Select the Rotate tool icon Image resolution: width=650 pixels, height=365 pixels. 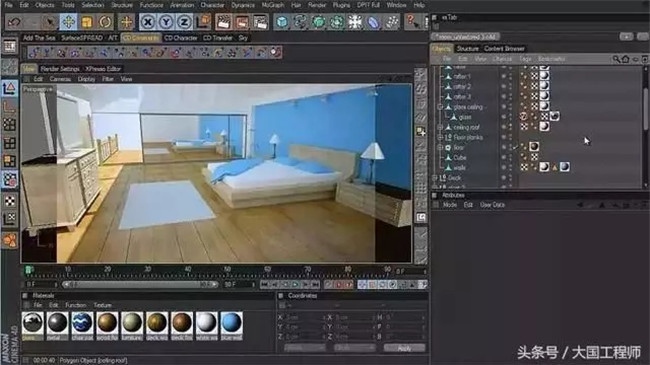[105, 22]
